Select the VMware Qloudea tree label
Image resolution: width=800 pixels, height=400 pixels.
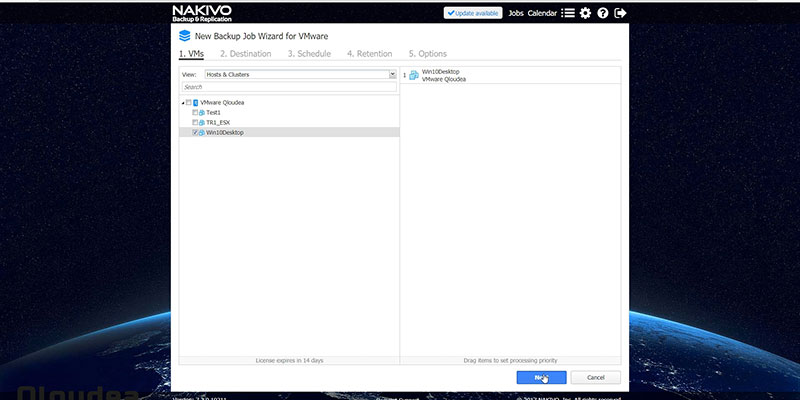tap(222, 103)
